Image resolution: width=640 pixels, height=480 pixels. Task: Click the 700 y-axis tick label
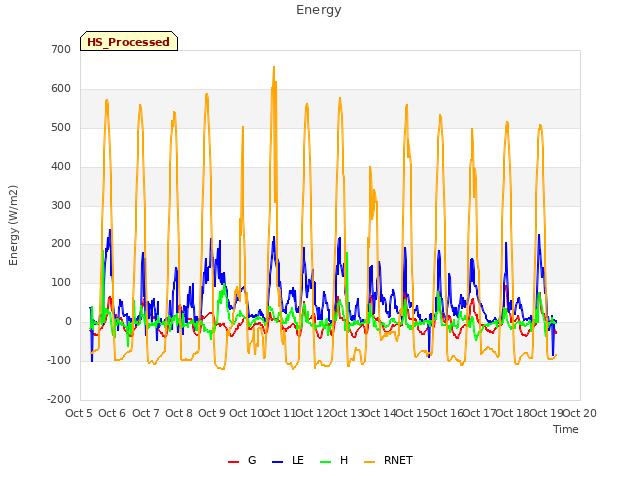(61, 49)
